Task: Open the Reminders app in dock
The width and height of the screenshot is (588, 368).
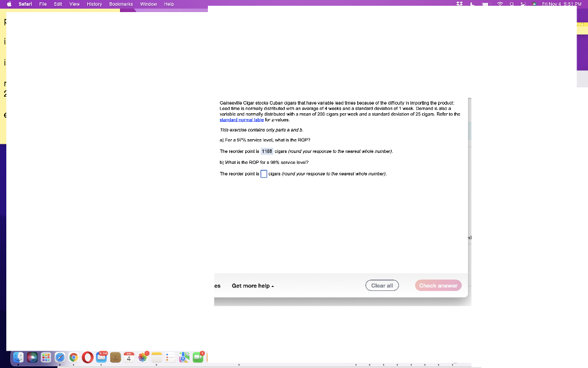Action: pyautogui.click(x=170, y=357)
